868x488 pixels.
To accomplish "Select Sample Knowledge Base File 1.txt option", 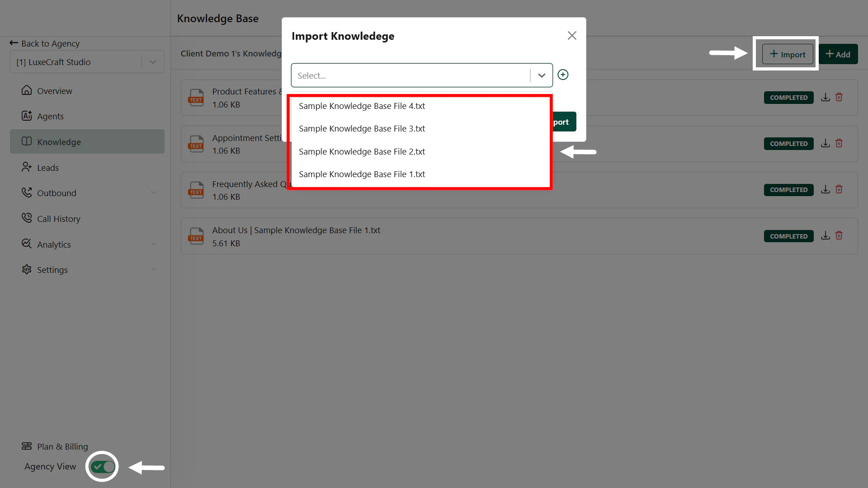I will (x=362, y=174).
